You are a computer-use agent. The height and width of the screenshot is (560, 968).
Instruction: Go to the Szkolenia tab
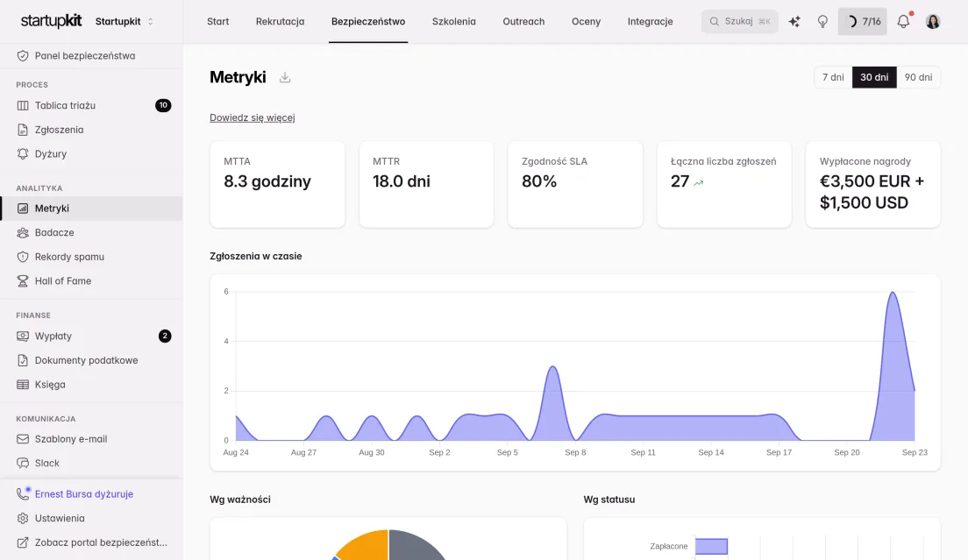pos(454,22)
